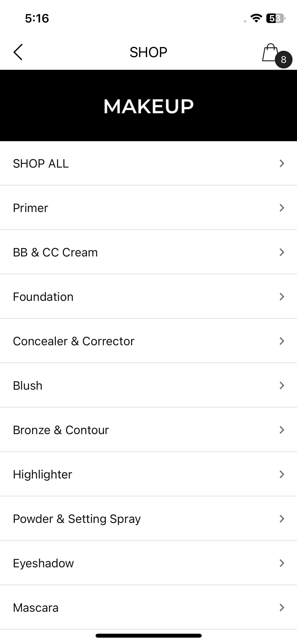Screen dimensions: 297x644
Task: Tap the SHOP page title
Action: 148,52
